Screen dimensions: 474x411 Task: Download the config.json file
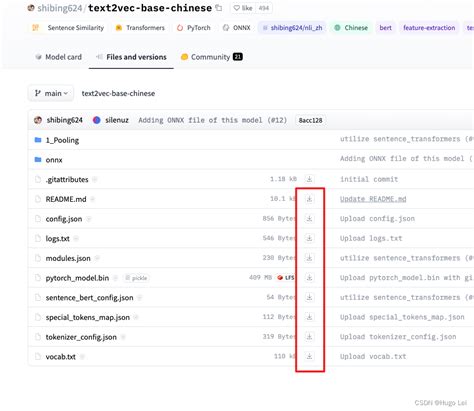(x=309, y=219)
